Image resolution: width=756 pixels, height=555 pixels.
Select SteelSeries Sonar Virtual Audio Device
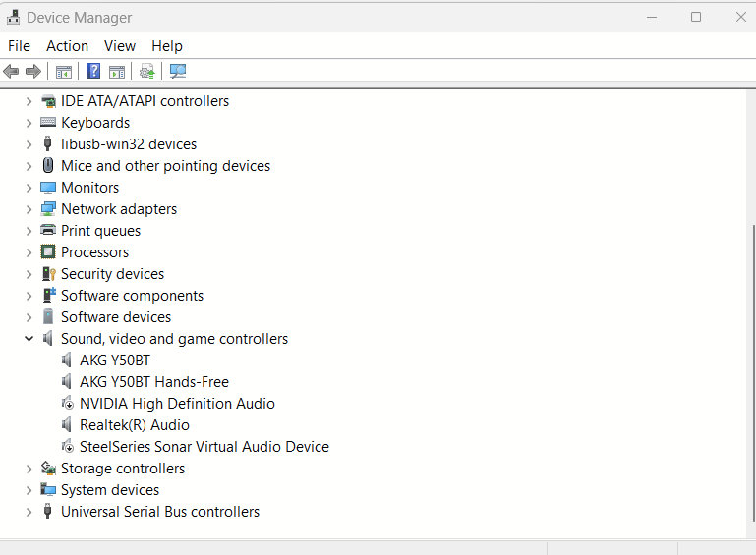coord(204,447)
